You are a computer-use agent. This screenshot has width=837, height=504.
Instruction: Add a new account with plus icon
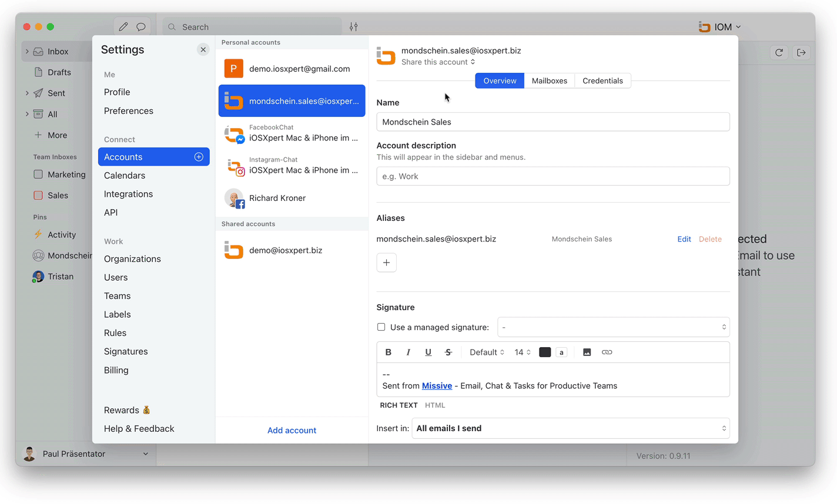tap(199, 157)
